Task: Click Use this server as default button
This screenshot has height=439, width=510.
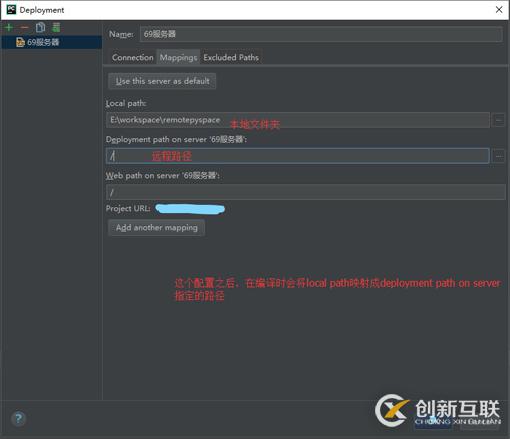Action: tap(162, 81)
